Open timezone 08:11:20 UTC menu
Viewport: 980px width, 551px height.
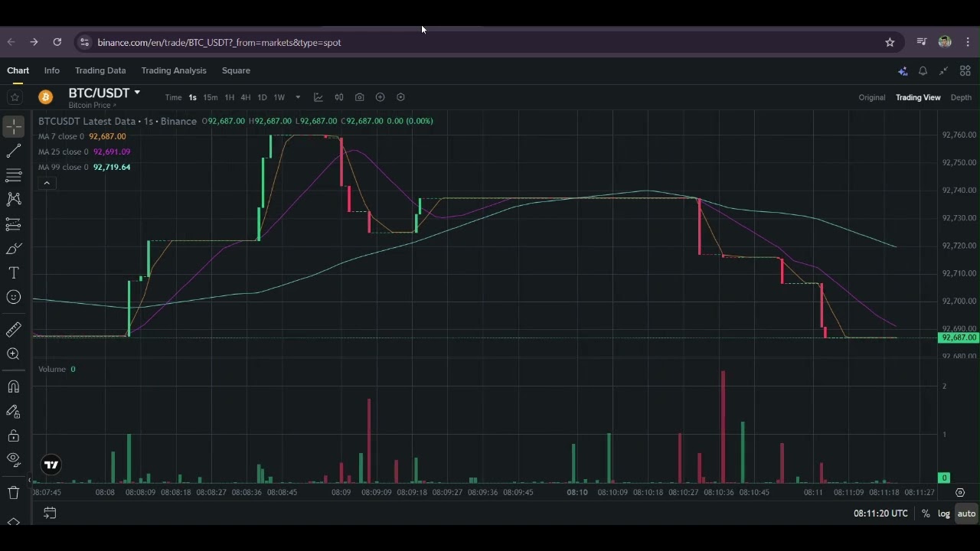tap(880, 514)
